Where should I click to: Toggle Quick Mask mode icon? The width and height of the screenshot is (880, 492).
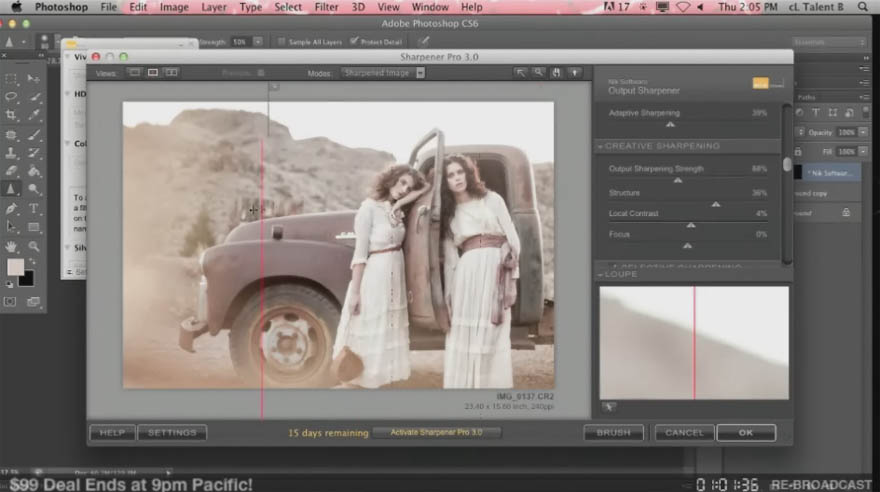(10, 302)
